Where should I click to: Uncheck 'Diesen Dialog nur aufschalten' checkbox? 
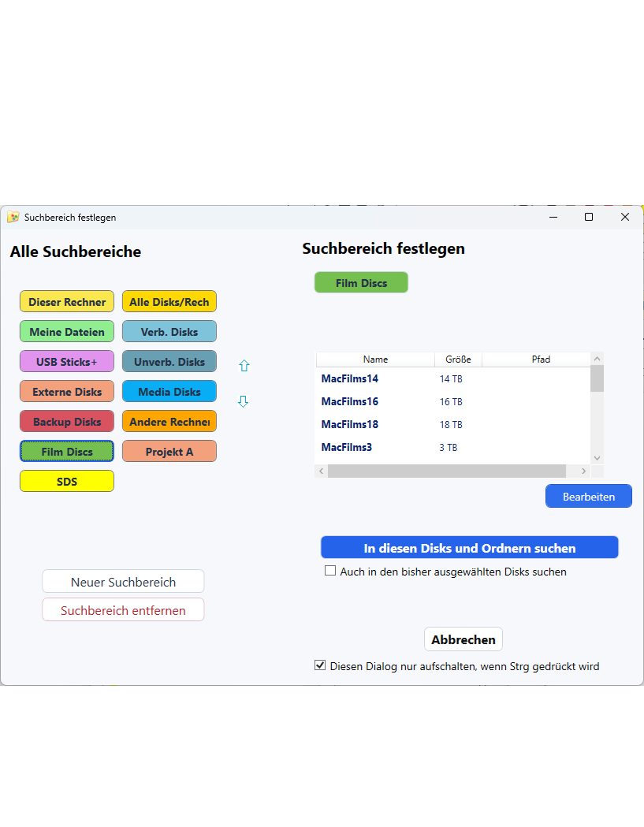tap(319, 665)
